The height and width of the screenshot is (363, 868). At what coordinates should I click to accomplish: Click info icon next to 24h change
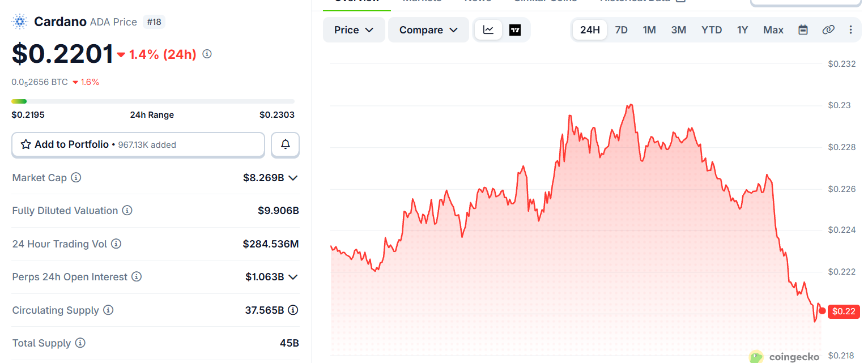(207, 54)
